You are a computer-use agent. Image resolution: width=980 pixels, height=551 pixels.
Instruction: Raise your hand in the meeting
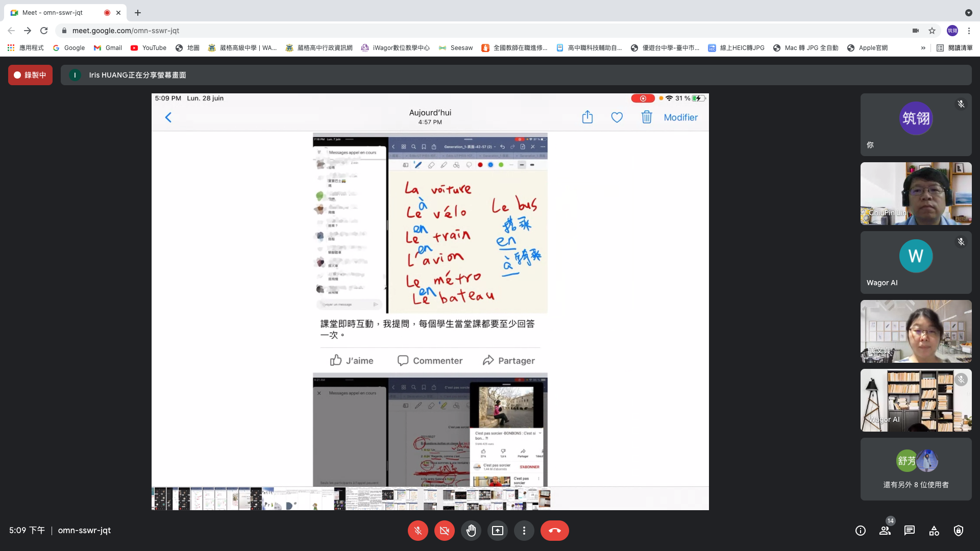[x=471, y=531]
